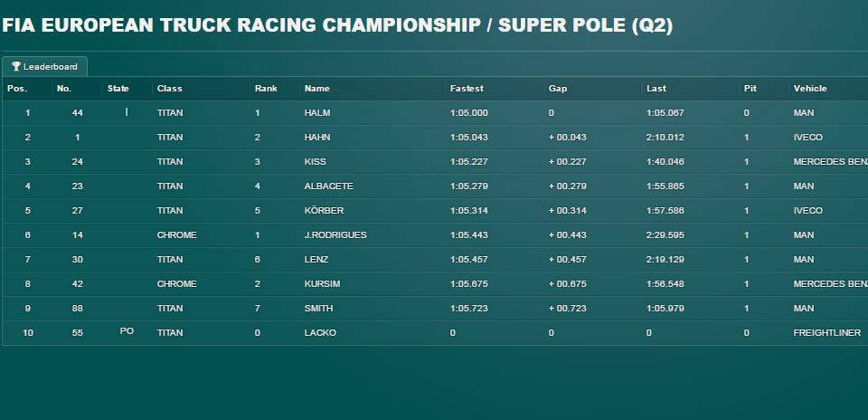868x420 pixels.
Task: Click the Gap column header
Action: pos(558,89)
